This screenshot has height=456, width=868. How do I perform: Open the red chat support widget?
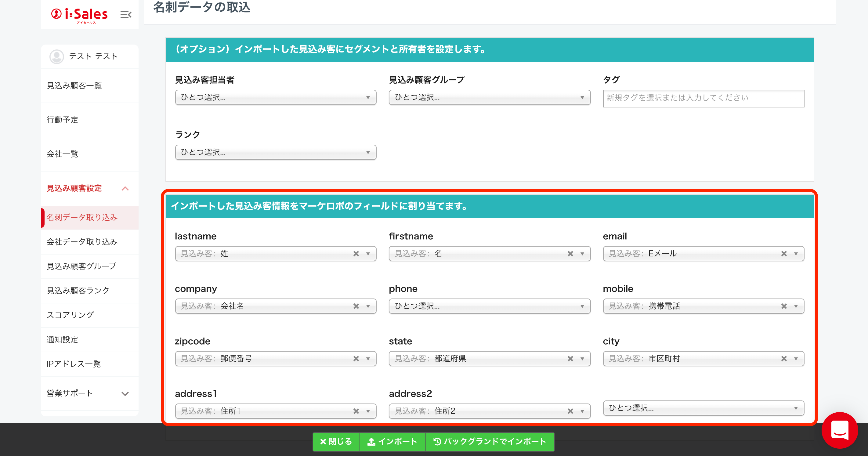pyautogui.click(x=839, y=430)
